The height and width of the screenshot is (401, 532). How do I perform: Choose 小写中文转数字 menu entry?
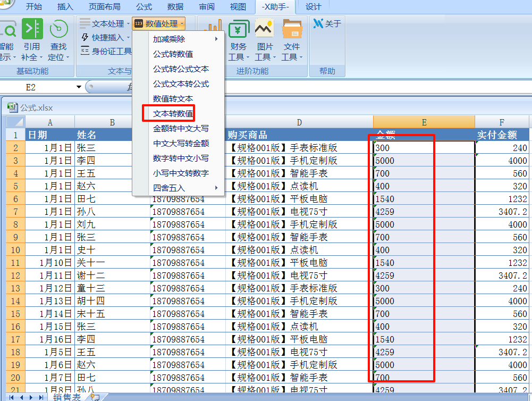click(x=181, y=173)
